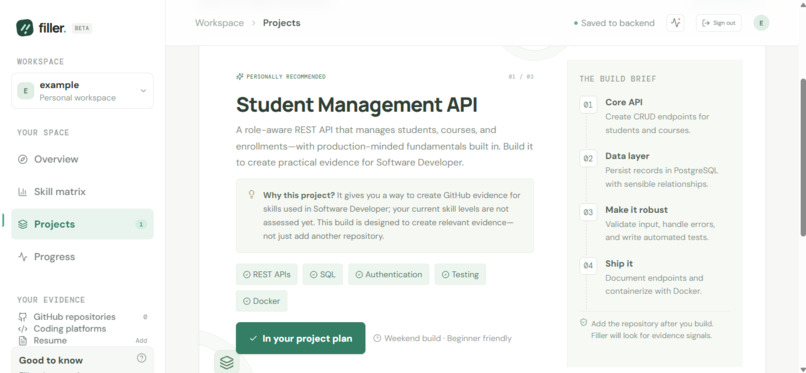The height and width of the screenshot is (373, 806).
Task: Click the Overview compass icon
Action: point(23,159)
